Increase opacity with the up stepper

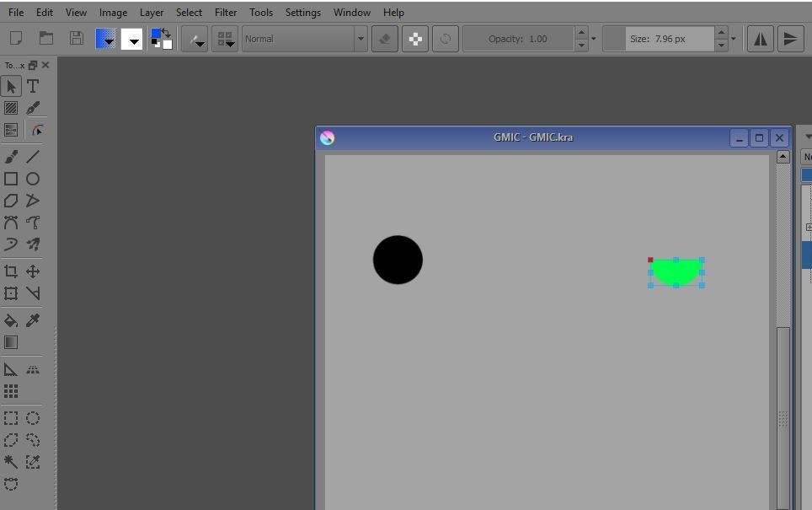[581, 33]
